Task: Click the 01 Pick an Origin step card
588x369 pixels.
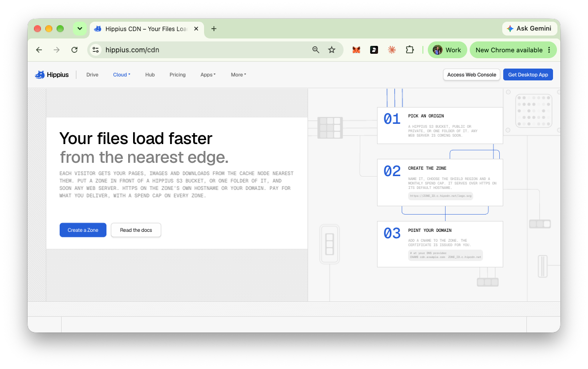Action: [440, 125]
